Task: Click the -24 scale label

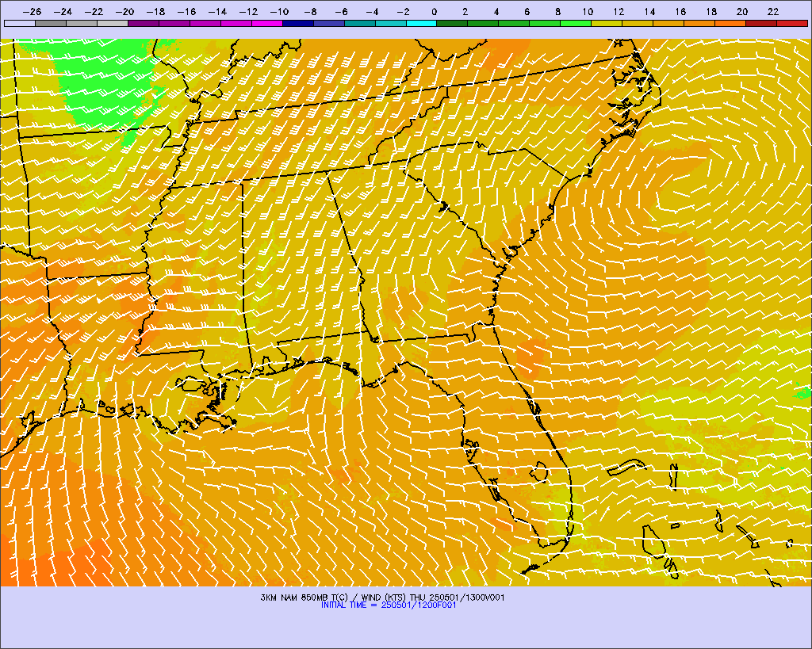Action: [63, 11]
